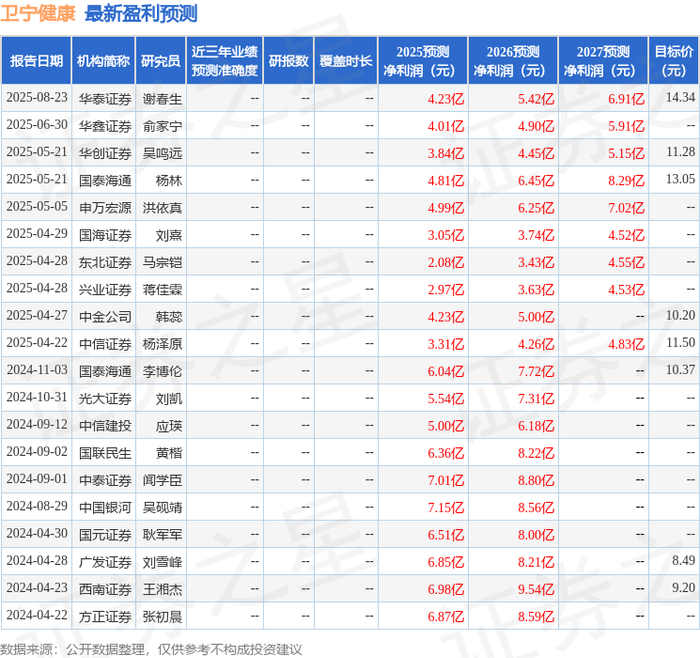
Task: Click analyst 李博伦
Action: coord(162,371)
